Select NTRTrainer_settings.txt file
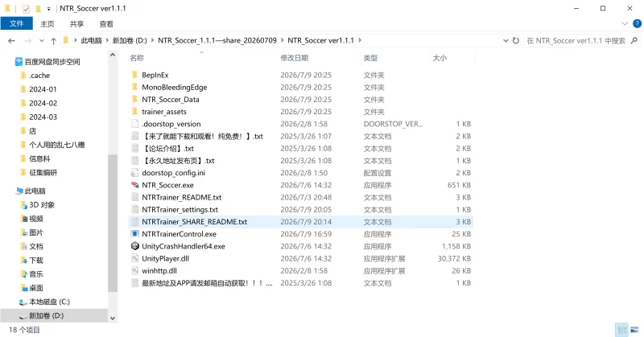Image resolution: width=644 pixels, height=337 pixels. 180,209
